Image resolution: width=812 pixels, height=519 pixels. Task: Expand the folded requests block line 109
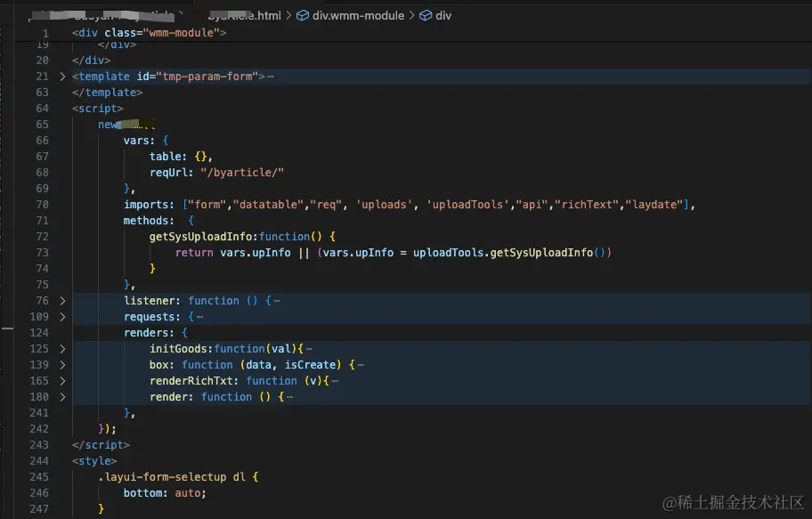tap(62, 317)
